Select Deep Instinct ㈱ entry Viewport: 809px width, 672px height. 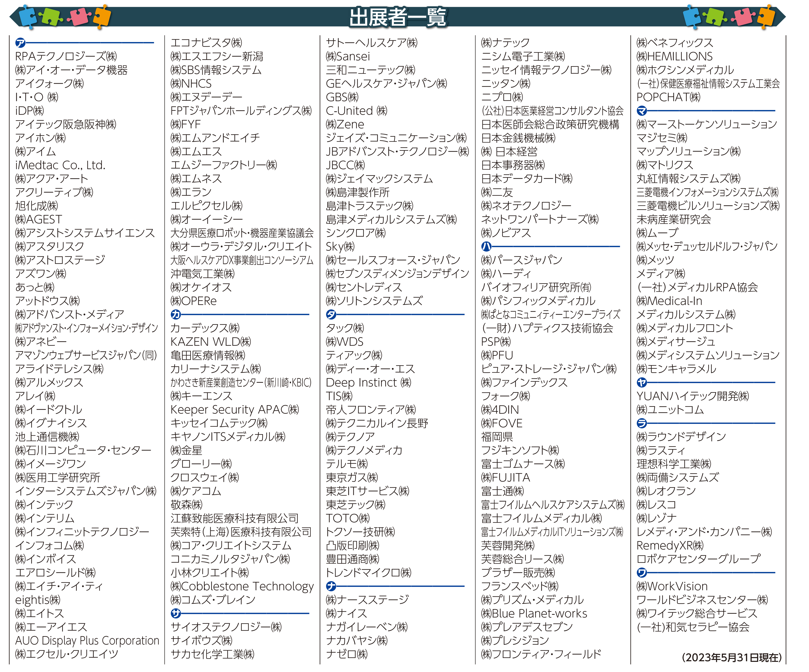[x=368, y=382]
